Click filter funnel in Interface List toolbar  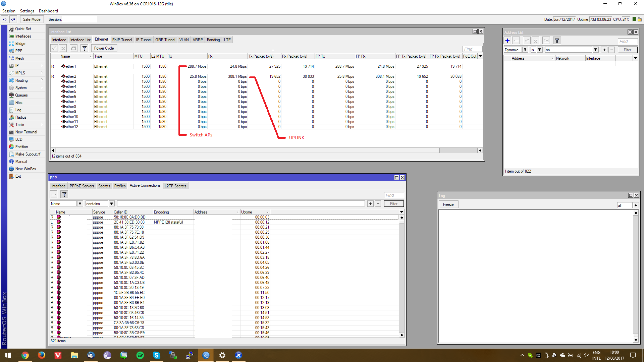click(x=85, y=48)
